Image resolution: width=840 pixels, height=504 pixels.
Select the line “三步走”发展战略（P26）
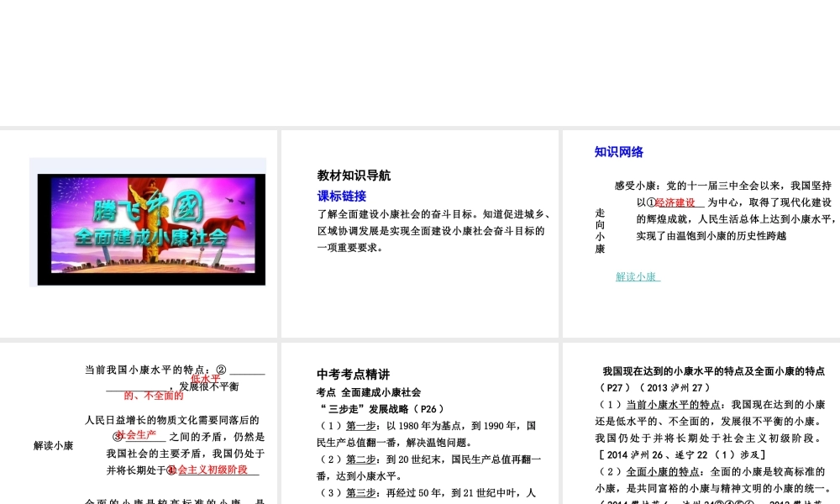(382, 409)
